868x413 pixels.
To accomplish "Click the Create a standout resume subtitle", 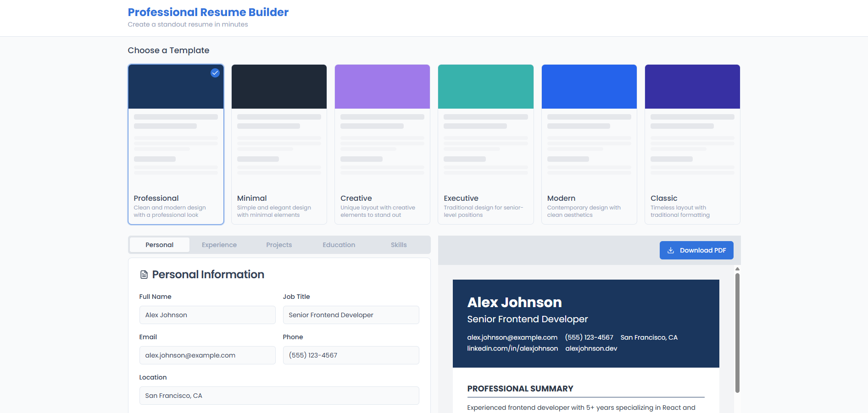I will point(188,24).
